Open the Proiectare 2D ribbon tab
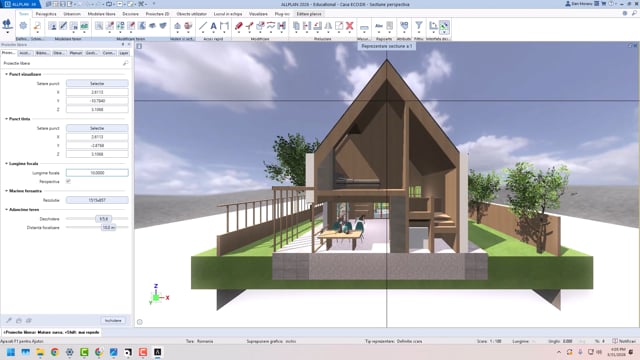This screenshot has height=360, width=640. coord(158,14)
